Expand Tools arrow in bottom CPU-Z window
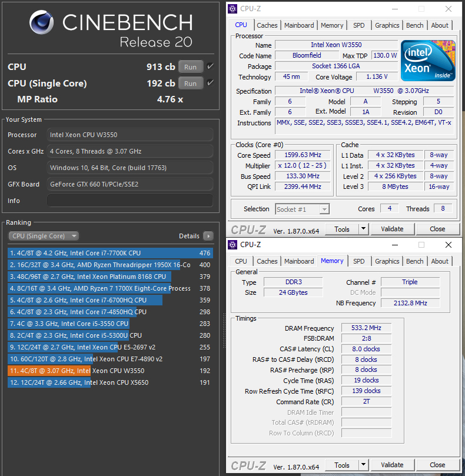This screenshot has width=465, height=476. pyautogui.click(x=363, y=465)
